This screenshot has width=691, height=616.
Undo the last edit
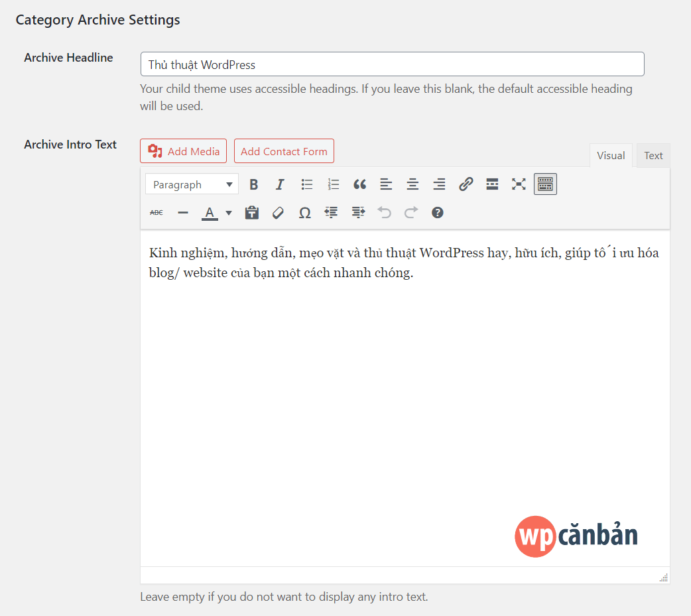(x=384, y=213)
